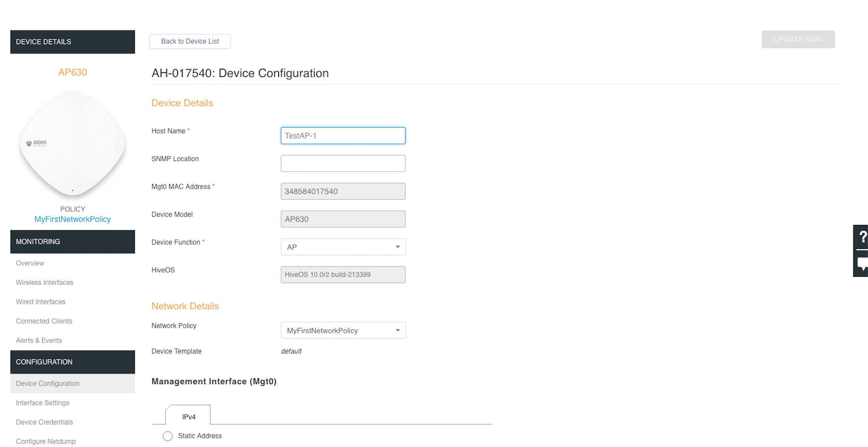This screenshot has height=447, width=868.
Task: Click the Back to Device List button
Action: 190,41
